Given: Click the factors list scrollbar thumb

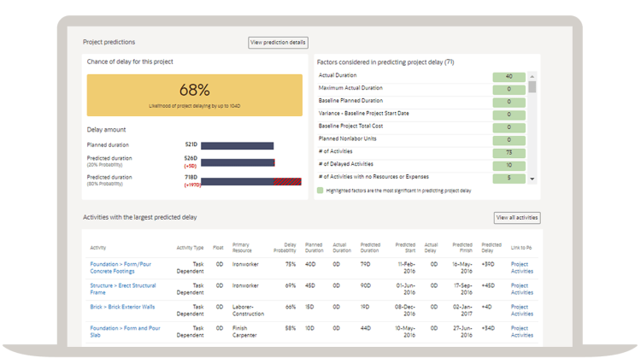Looking at the screenshot, I should [x=532, y=87].
